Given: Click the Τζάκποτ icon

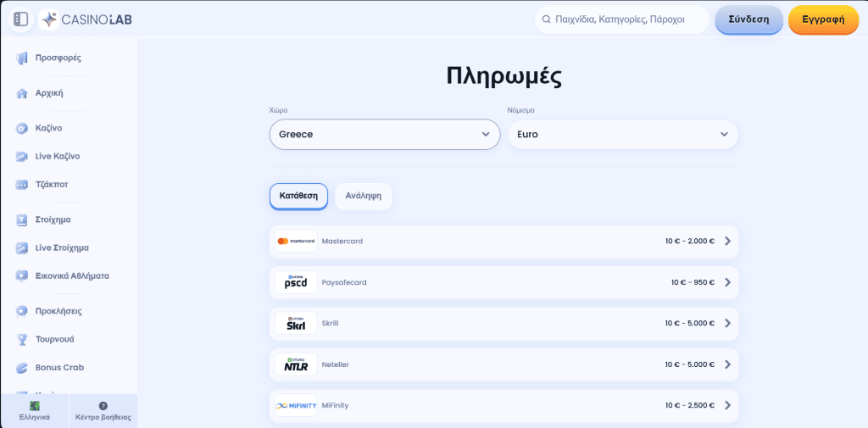Looking at the screenshot, I should pyautogui.click(x=21, y=185).
